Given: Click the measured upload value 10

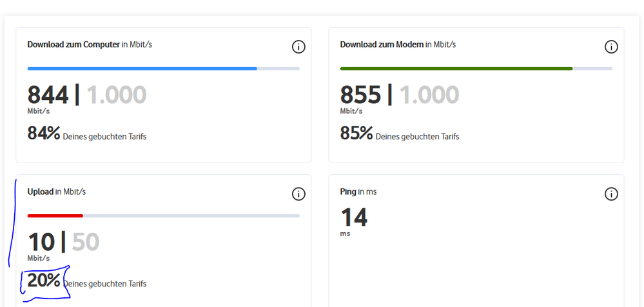Looking at the screenshot, I should tap(41, 243).
